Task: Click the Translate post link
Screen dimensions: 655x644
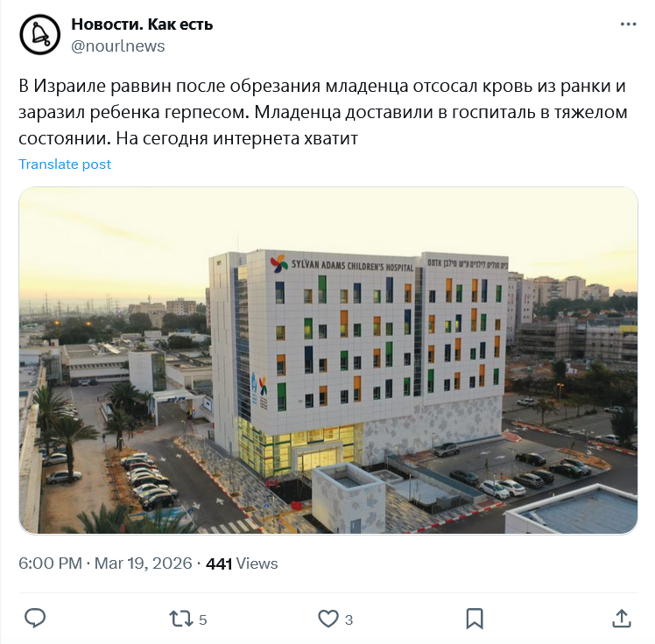Action: click(65, 164)
